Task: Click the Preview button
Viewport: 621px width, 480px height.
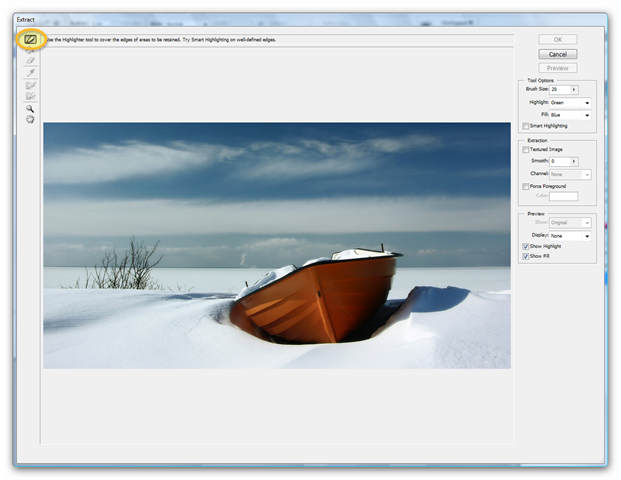Action: pyautogui.click(x=558, y=68)
